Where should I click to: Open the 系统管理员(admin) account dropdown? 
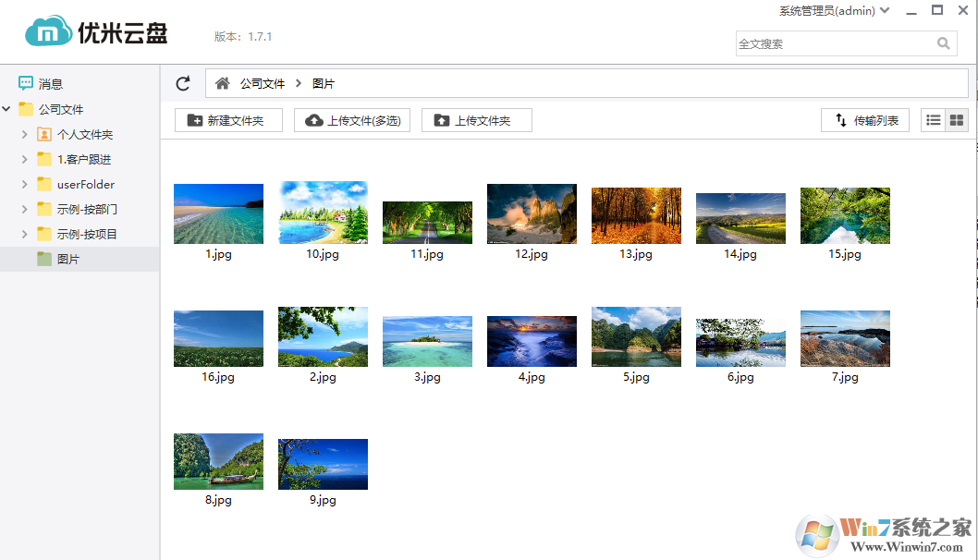pos(829,10)
